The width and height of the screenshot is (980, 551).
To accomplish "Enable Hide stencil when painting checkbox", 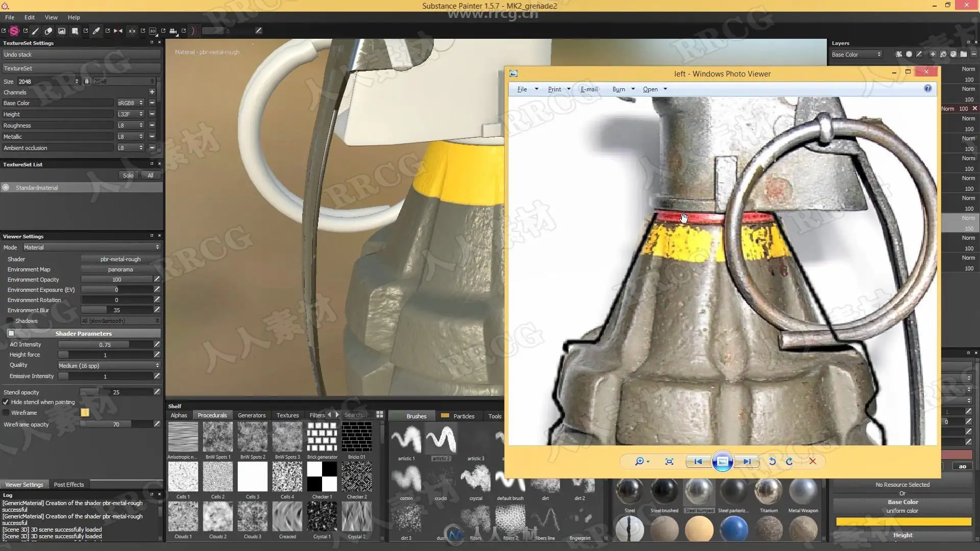I will click(6, 402).
